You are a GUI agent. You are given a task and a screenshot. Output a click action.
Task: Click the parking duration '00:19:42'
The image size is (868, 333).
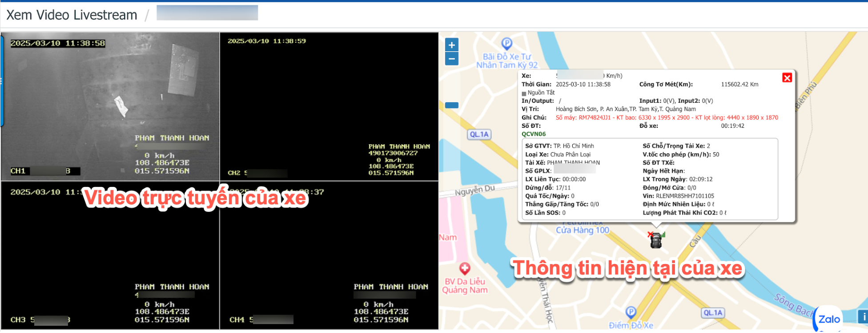732,126
